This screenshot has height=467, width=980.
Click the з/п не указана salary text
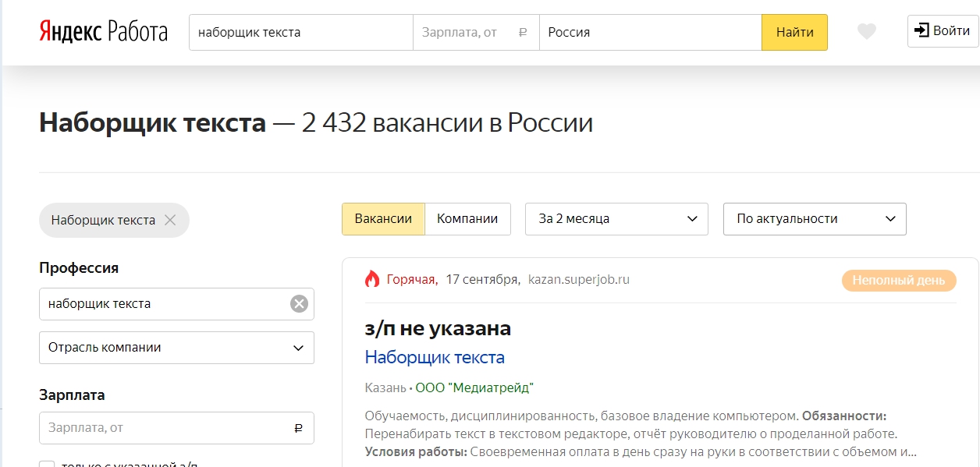[x=438, y=328]
